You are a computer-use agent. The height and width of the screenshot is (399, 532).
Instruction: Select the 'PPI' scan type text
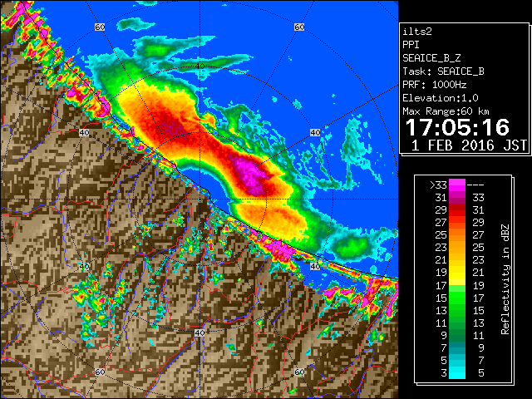tap(411, 45)
